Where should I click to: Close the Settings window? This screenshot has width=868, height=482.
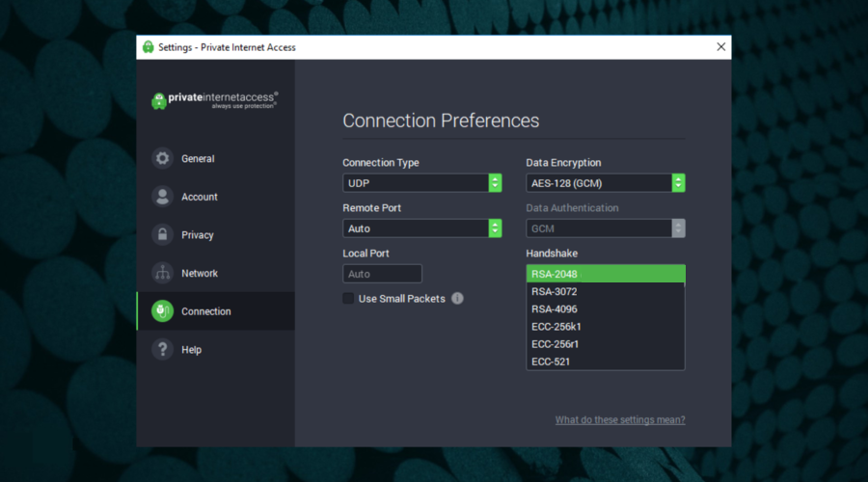coord(720,47)
